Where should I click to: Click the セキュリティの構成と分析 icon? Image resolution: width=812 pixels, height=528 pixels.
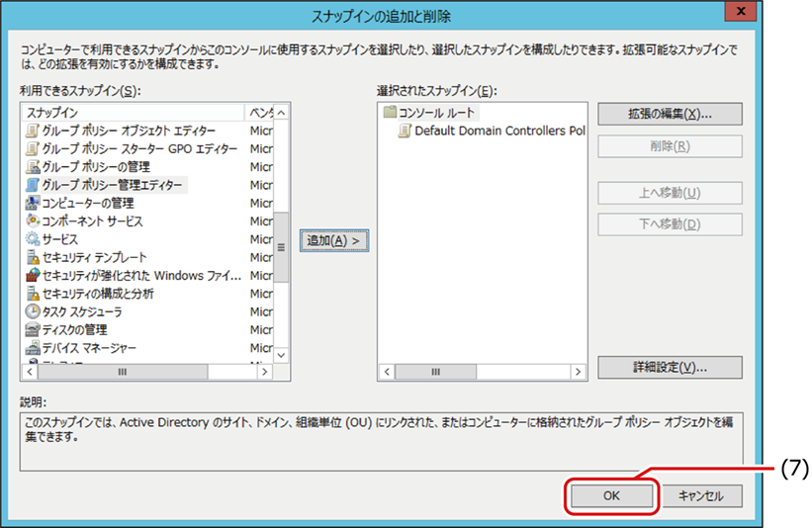[x=32, y=294]
